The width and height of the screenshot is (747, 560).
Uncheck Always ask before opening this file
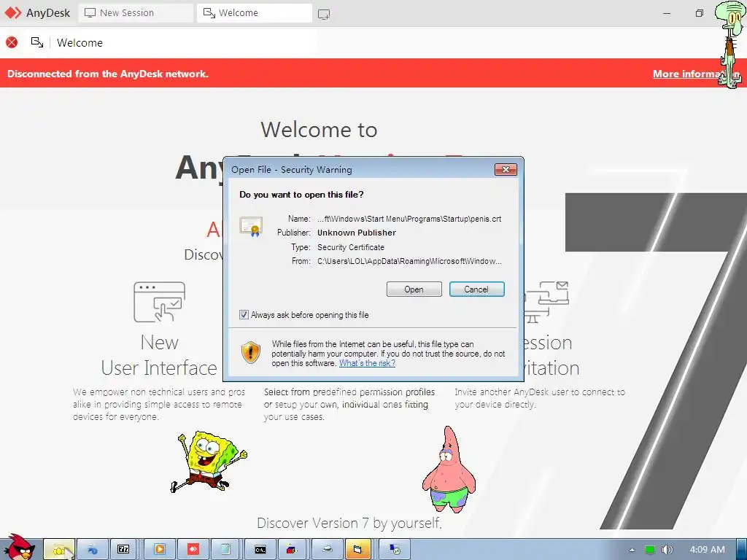tap(244, 315)
